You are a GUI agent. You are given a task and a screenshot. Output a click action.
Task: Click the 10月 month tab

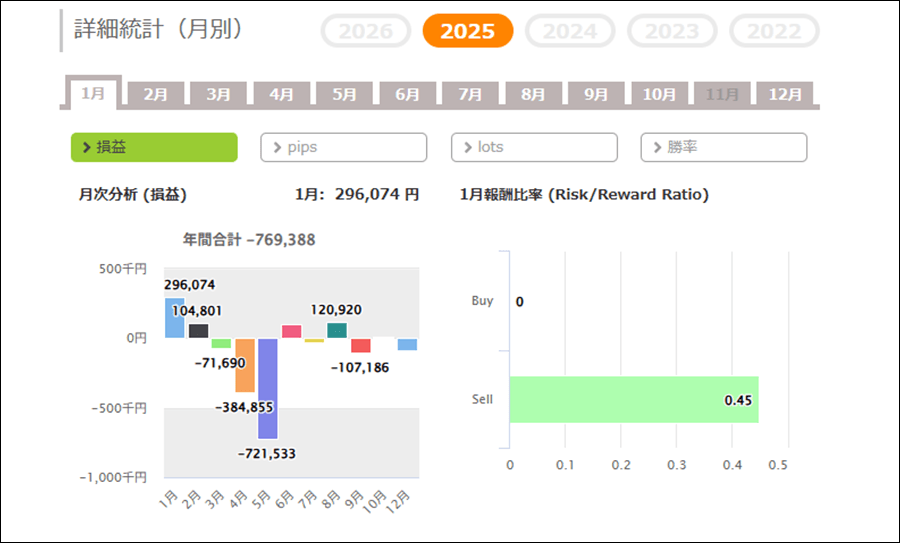pos(659,95)
